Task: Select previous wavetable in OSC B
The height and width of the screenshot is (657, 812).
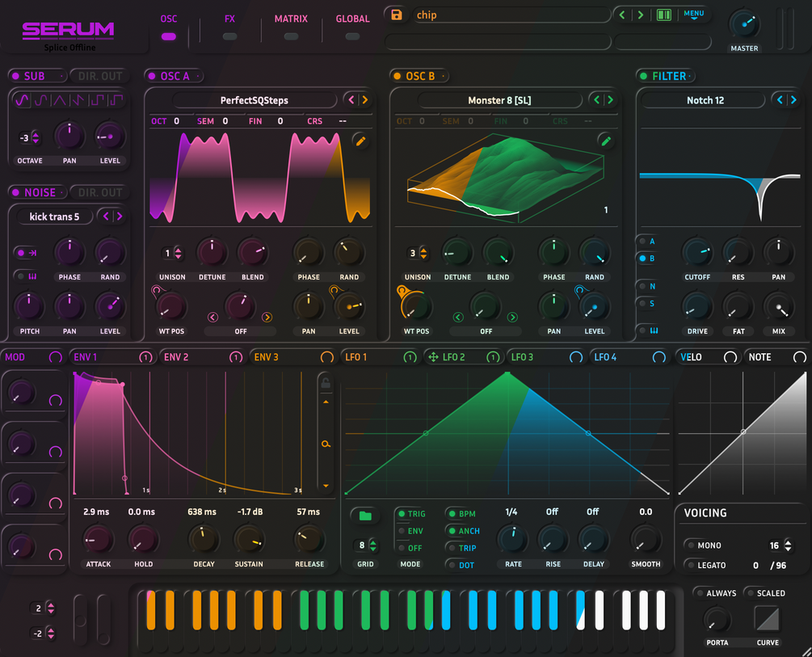Action: [x=596, y=99]
